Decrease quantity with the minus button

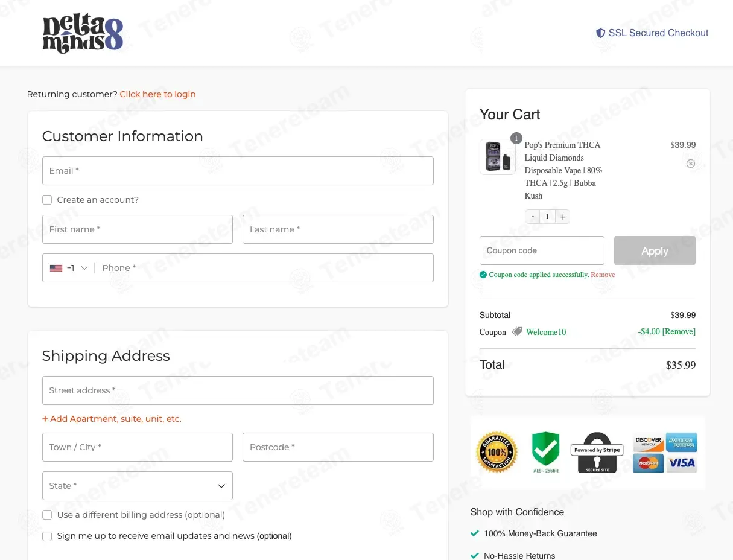[532, 217]
